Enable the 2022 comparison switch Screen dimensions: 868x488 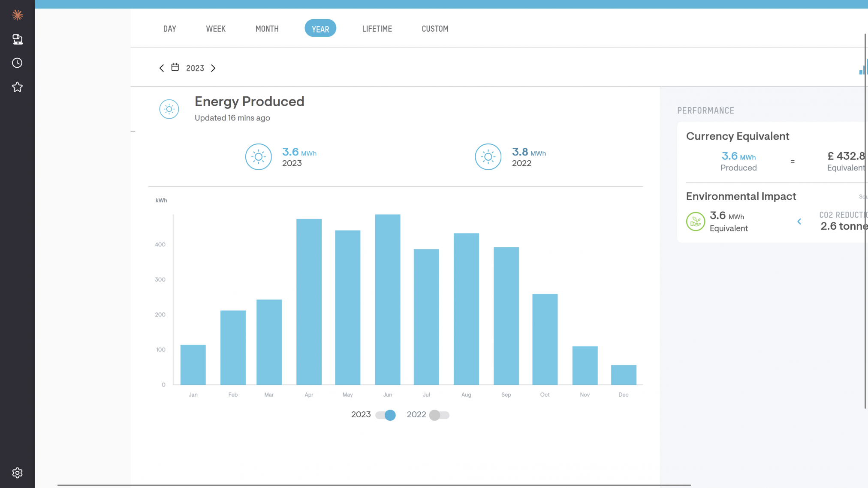click(x=439, y=415)
